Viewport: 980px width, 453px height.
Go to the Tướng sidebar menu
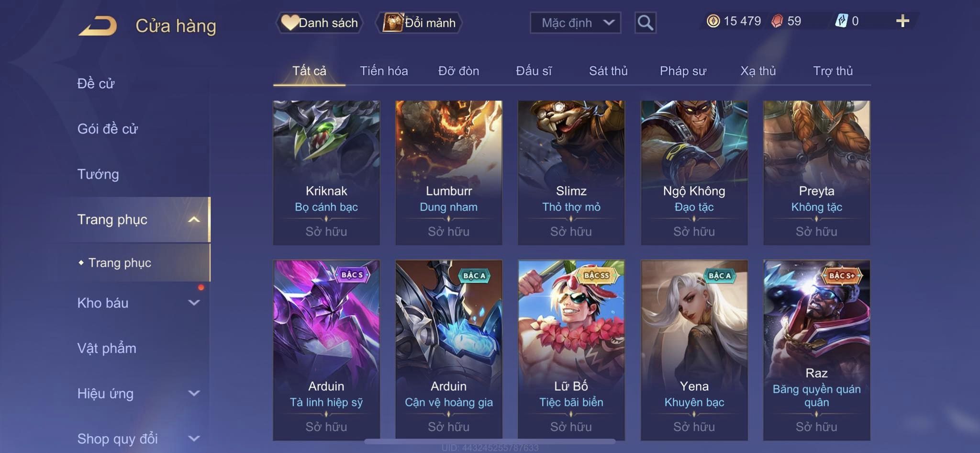(x=98, y=174)
